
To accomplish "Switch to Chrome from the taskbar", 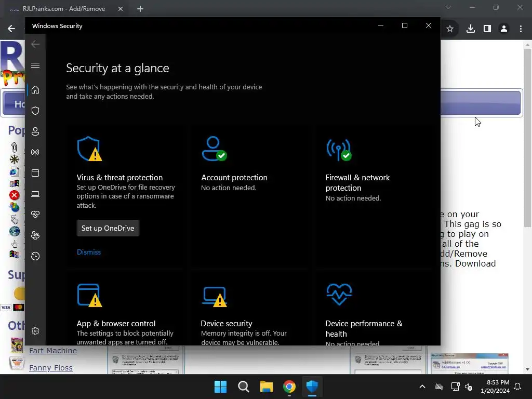I will 289,387.
